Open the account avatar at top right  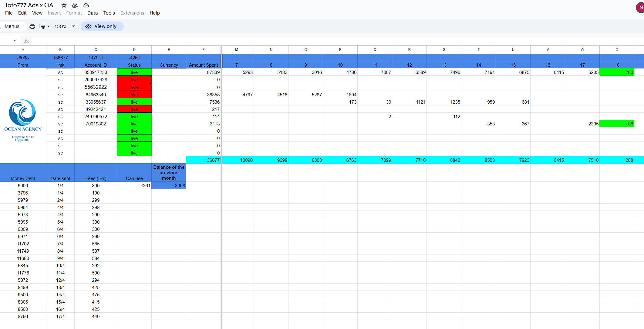640,8
